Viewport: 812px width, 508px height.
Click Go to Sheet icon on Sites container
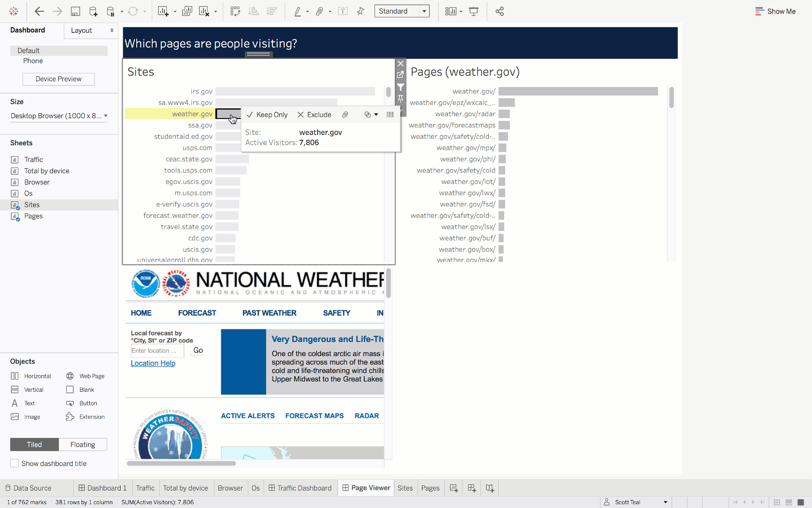[400, 75]
